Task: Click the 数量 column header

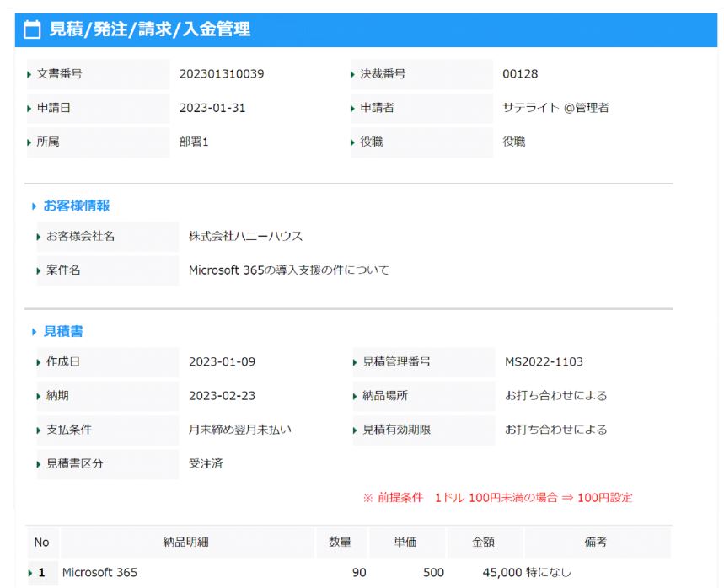Action: click(340, 543)
